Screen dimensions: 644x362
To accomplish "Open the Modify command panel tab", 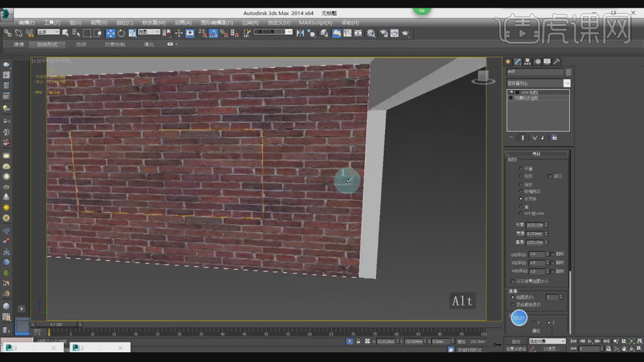I will click(518, 61).
